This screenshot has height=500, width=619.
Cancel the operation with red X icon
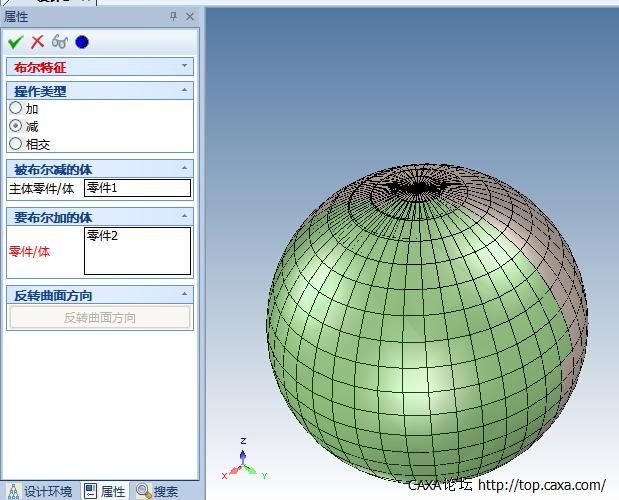(37, 42)
